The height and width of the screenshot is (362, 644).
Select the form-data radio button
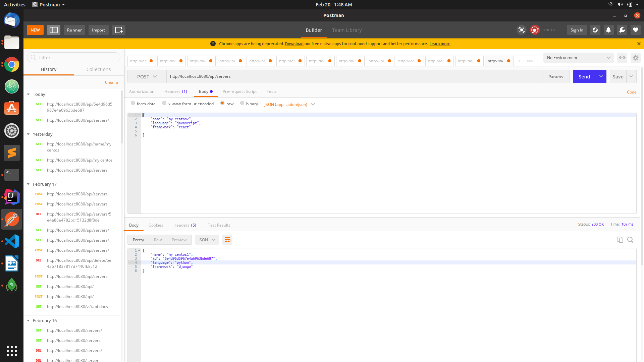(x=133, y=103)
